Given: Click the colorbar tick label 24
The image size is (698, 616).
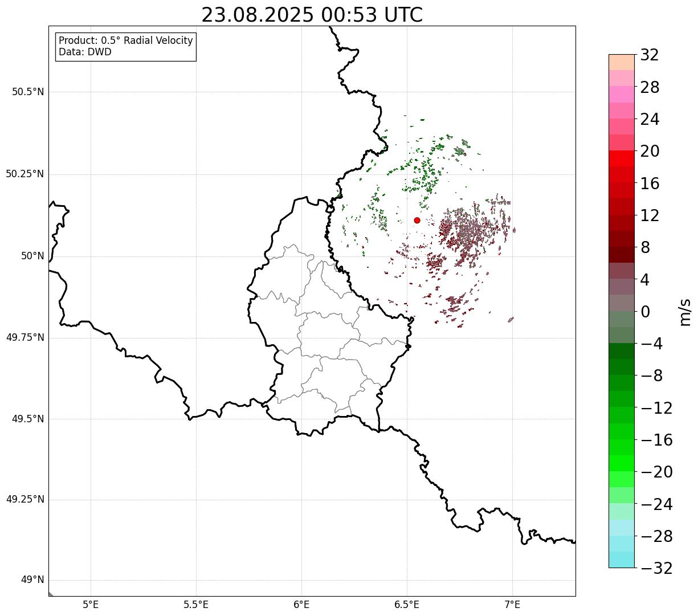Looking at the screenshot, I should pyautogui.click(x=650, y=119).
